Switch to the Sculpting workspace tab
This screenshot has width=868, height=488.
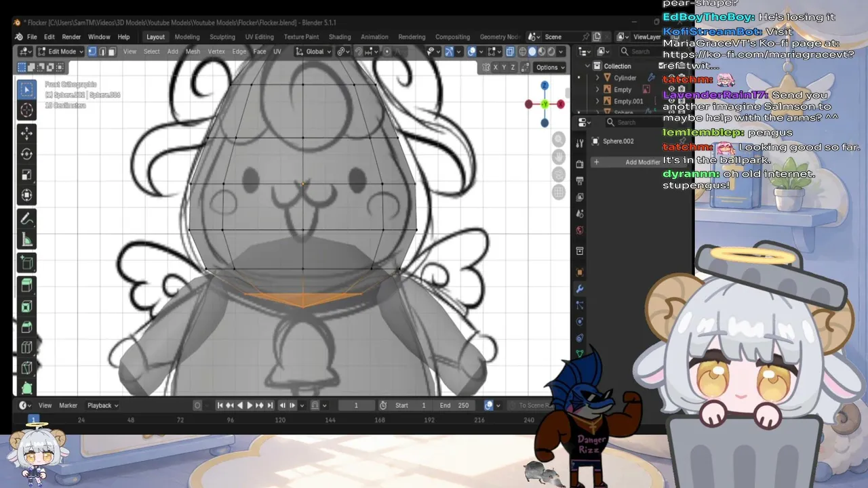[x=222, y=37]
